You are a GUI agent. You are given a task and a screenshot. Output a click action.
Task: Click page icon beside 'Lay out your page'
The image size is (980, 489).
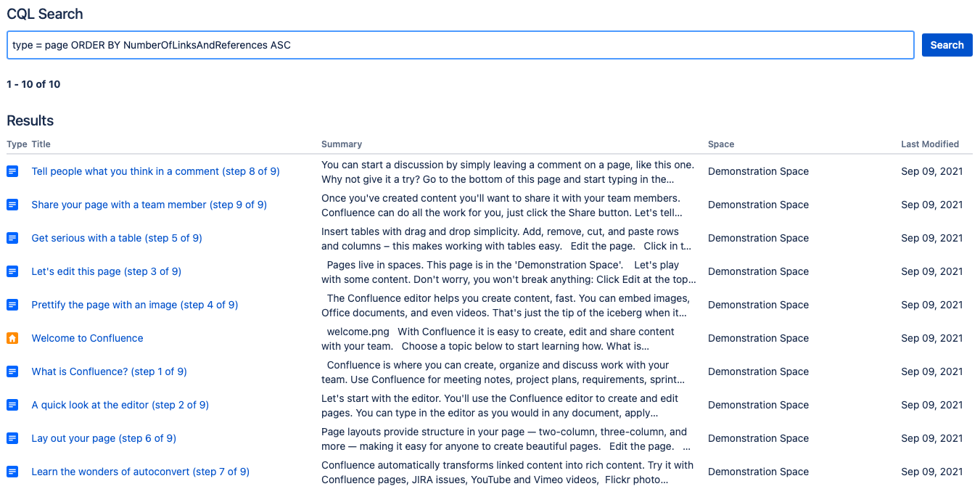pyautogui.click(x=12, y=438)
